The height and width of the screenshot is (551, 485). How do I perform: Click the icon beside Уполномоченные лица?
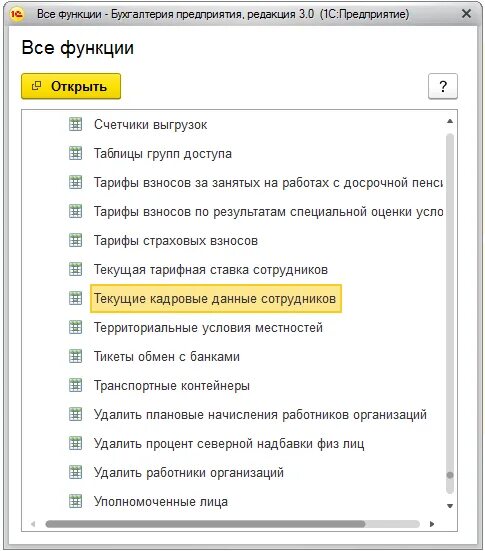click(x=75, y=501)
